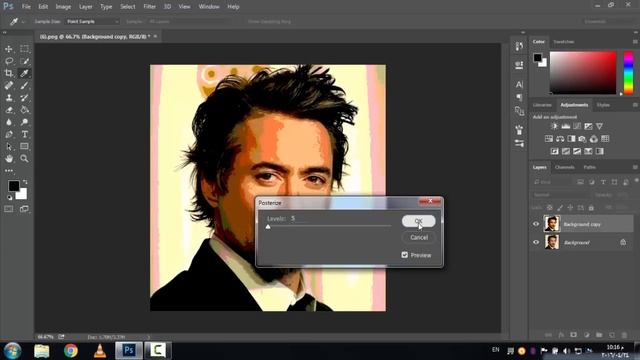
Task: Select the Pen tool
Action: click(9, 134)
